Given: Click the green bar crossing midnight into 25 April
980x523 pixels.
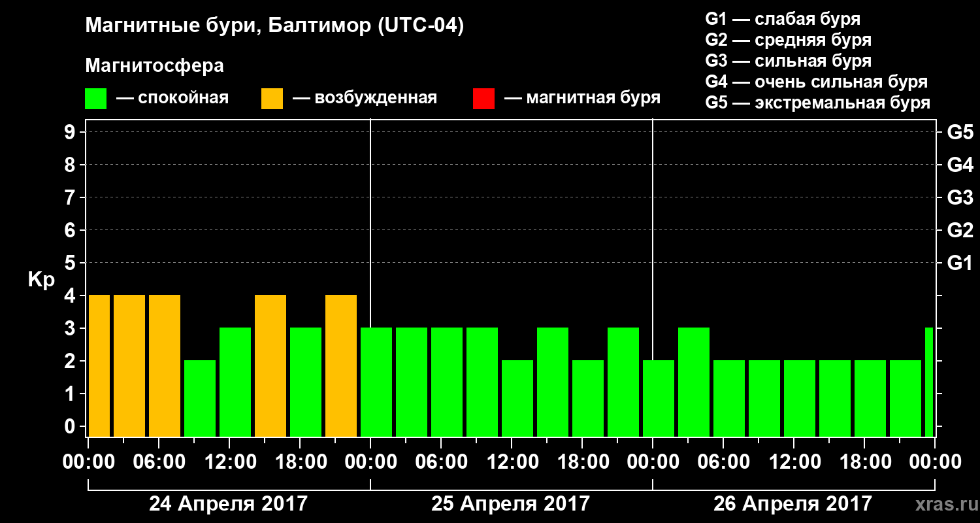Looking at the screenshot, I should point(376,382).
